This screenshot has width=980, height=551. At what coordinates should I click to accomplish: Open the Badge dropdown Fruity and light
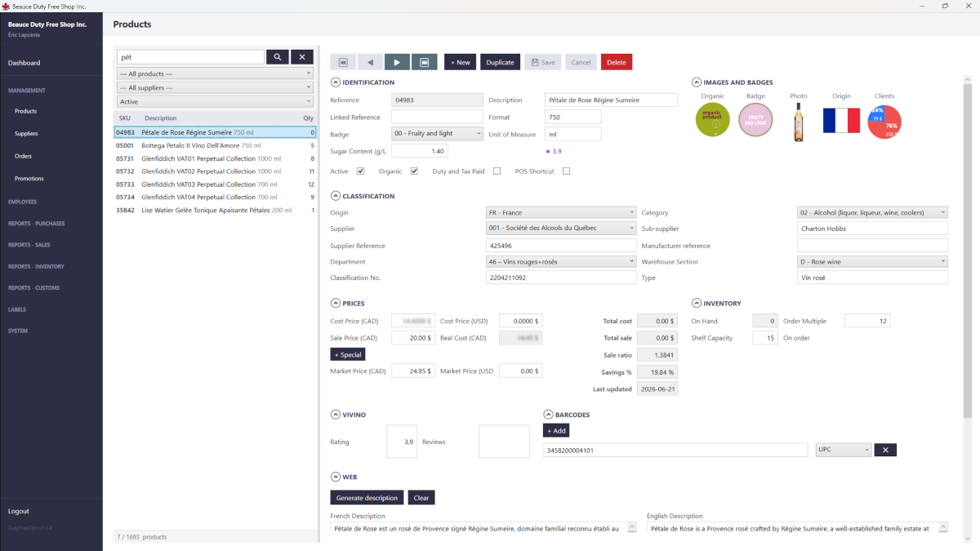[x=437, y=134]
